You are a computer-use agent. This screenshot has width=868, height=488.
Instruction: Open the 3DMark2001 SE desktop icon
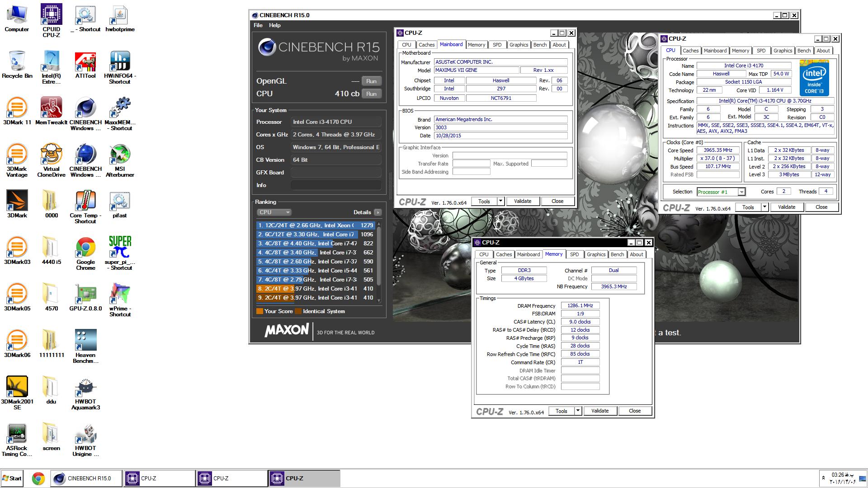[x=17, y=393]
